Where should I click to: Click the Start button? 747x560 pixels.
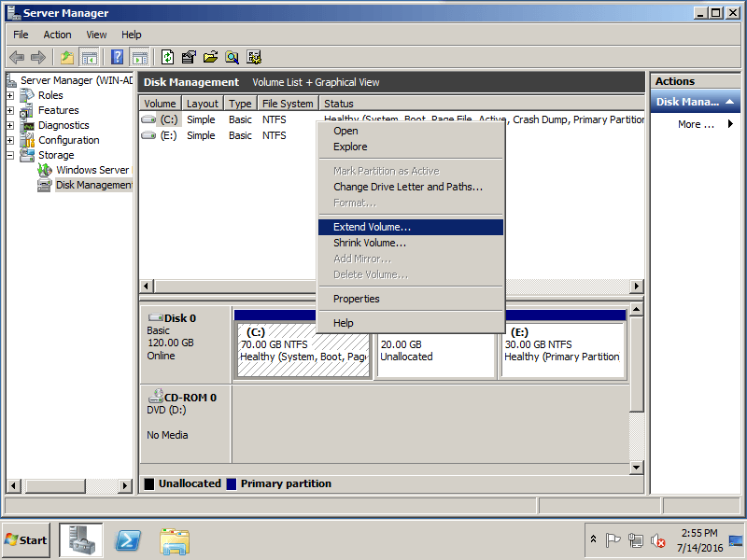26,540
